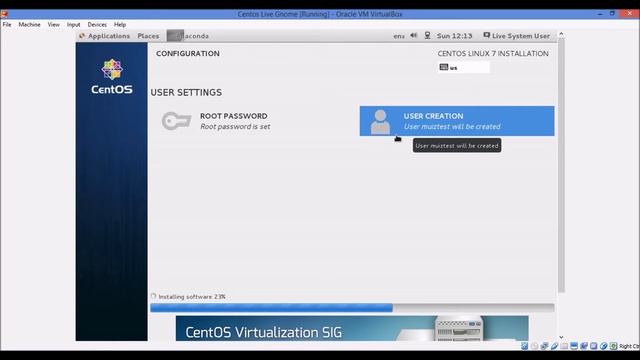Click the user icon beside Live System User
The image size is (640, 360).
click(x=487, y=36)
